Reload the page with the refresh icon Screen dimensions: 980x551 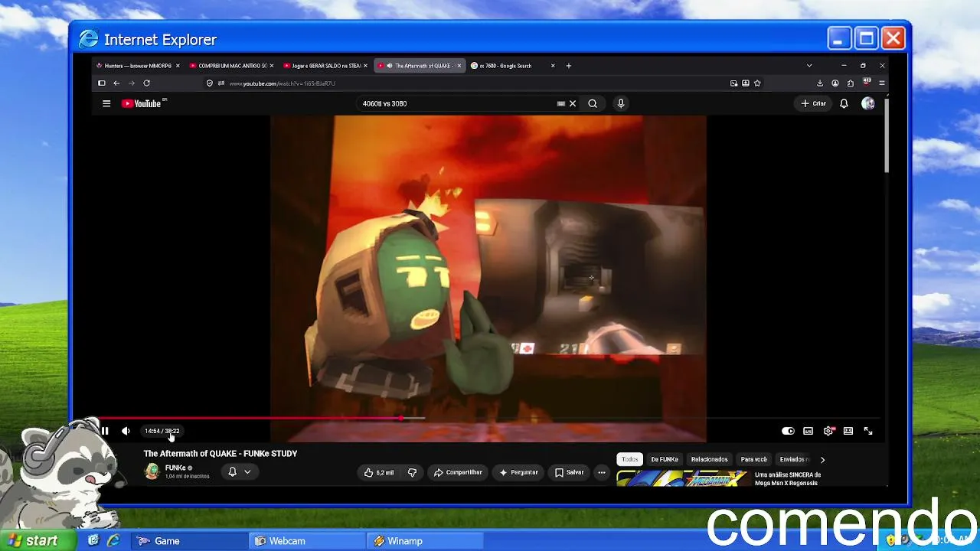coord(146,83)
